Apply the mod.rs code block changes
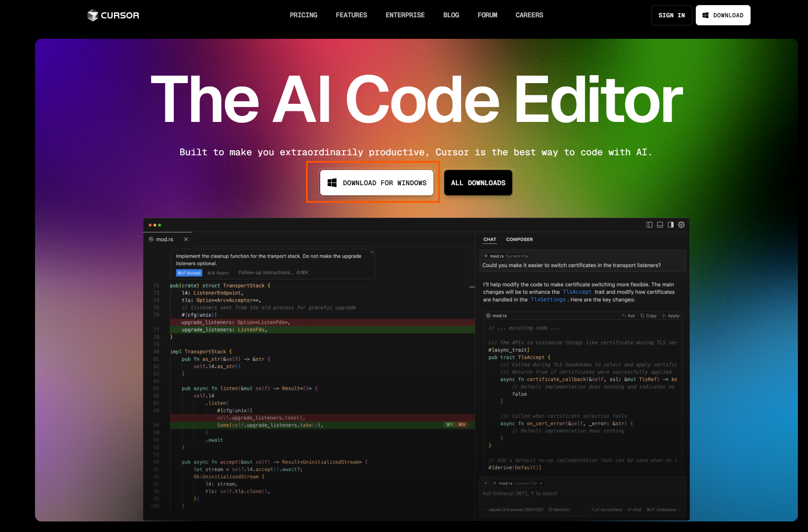808x532 pixels. pyautogui.click(x=671, y=316)
